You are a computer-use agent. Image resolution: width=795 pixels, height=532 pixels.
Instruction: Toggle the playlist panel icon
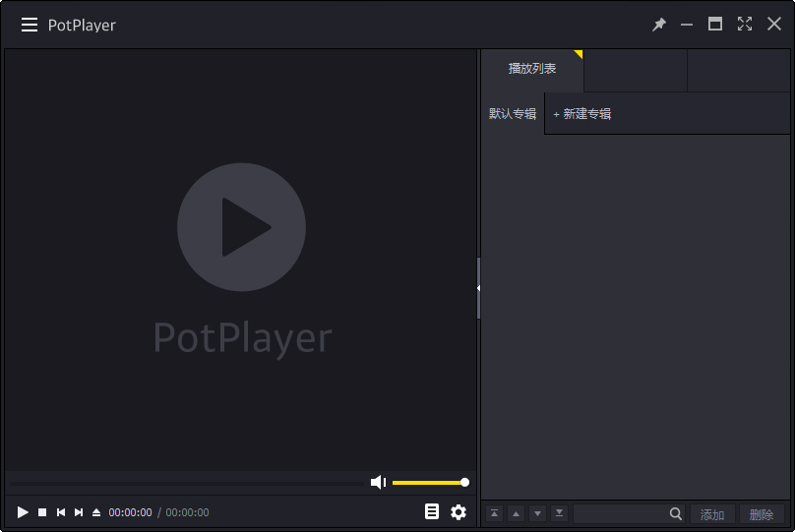[x=432, y=511]
